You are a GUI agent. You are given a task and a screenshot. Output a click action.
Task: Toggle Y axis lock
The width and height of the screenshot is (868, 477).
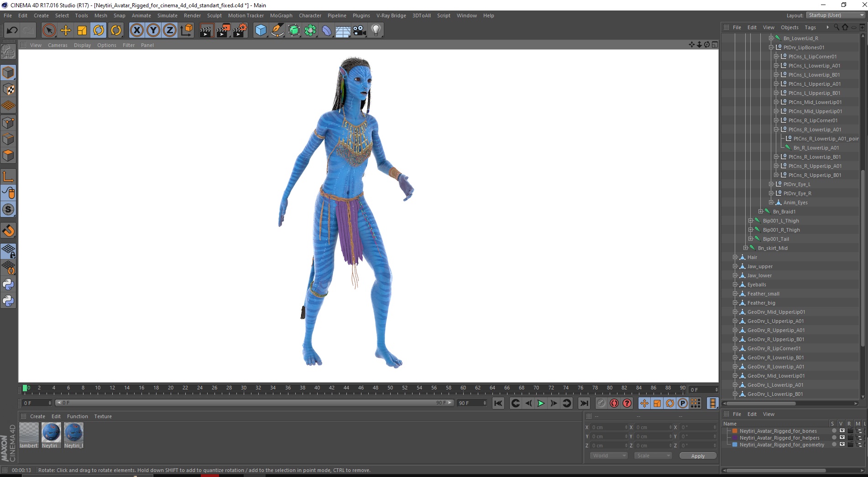pyautogui.click(x=153, y=31)
